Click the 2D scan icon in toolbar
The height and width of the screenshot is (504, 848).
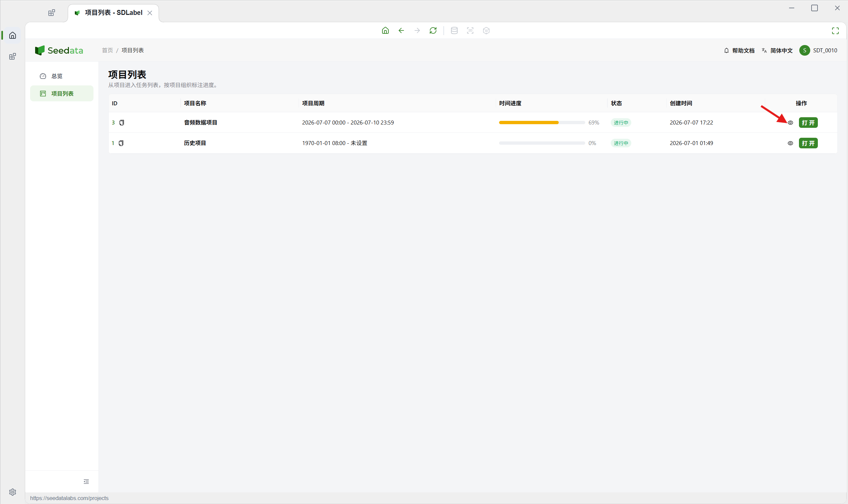coord(470,30)
